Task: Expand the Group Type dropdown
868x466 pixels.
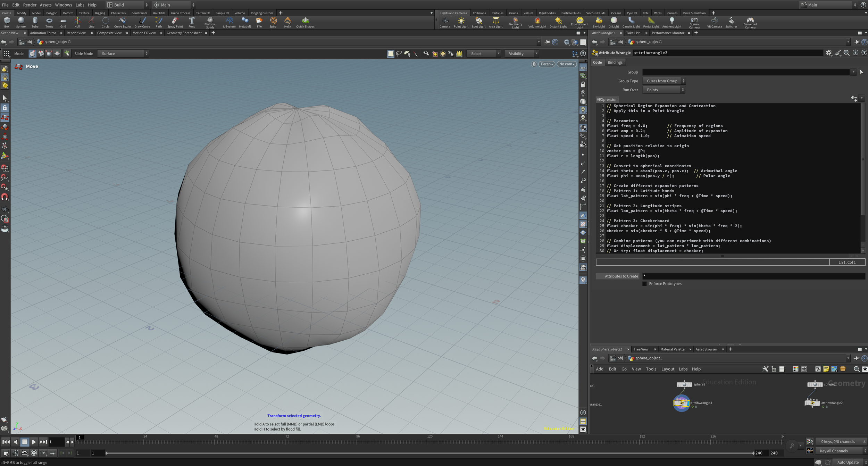Action: (x=663, y=81)
